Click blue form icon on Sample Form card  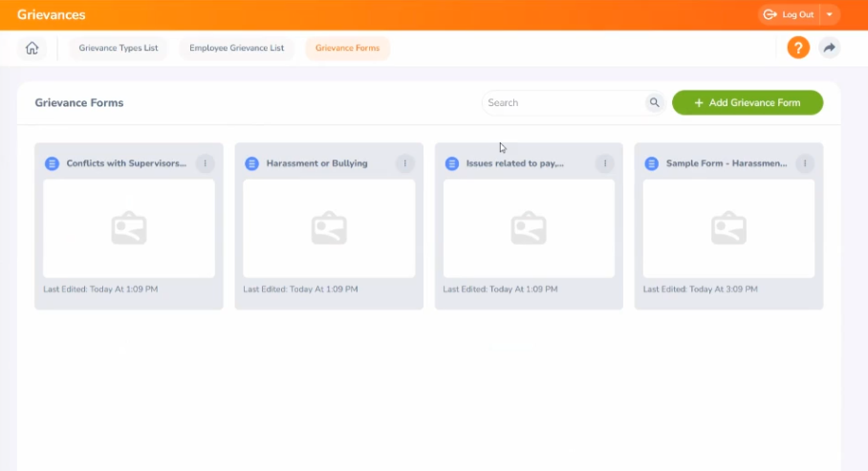[652, 163]
